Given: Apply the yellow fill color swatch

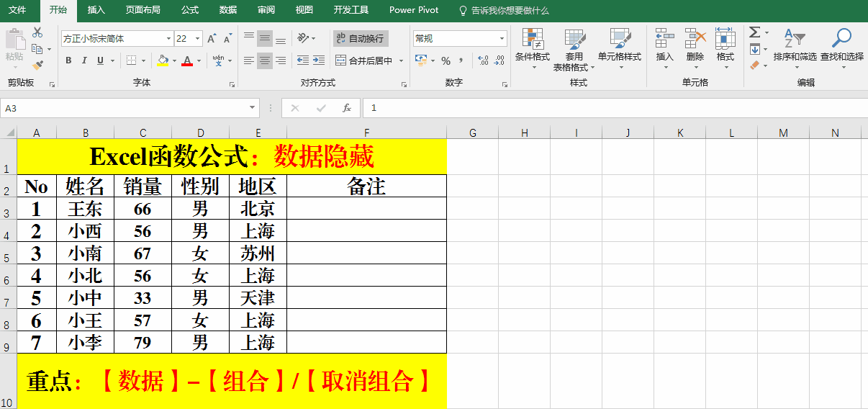Looking at the screenshot, I should pyautogui.click(x=163, y=61).
